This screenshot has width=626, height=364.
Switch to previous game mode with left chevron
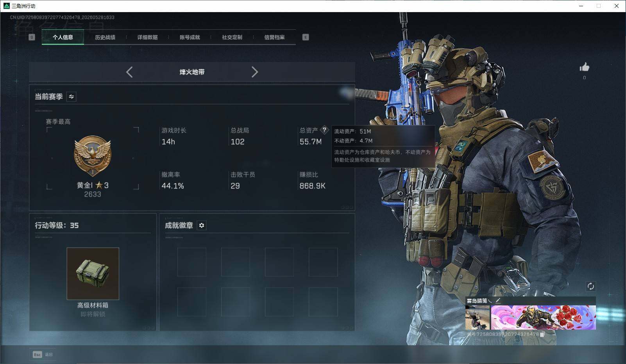click(129, 72)
